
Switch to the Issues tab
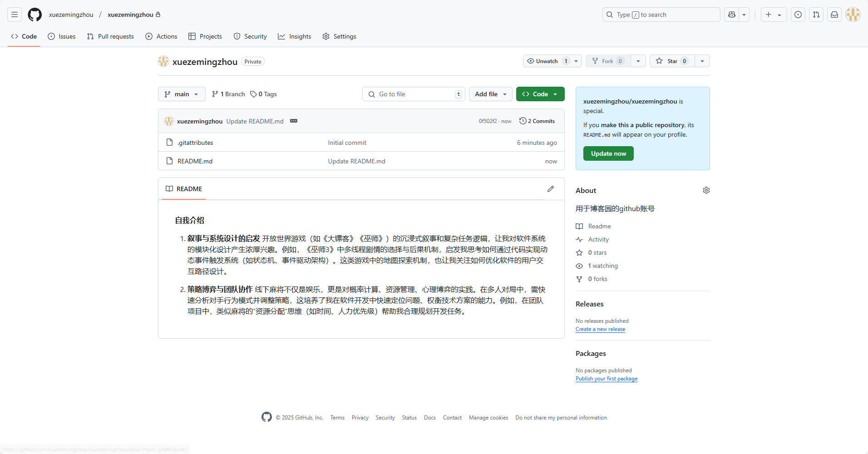click(61, 36)
